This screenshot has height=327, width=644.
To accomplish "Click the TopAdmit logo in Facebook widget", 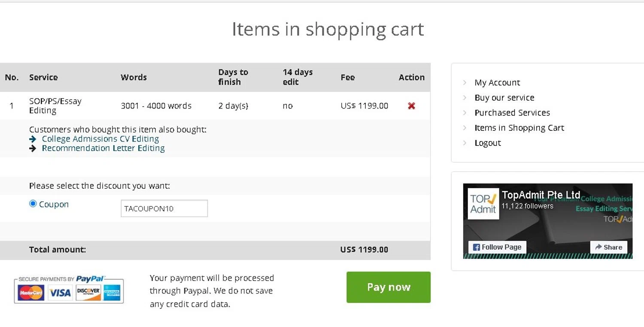I will coord(483,204).
